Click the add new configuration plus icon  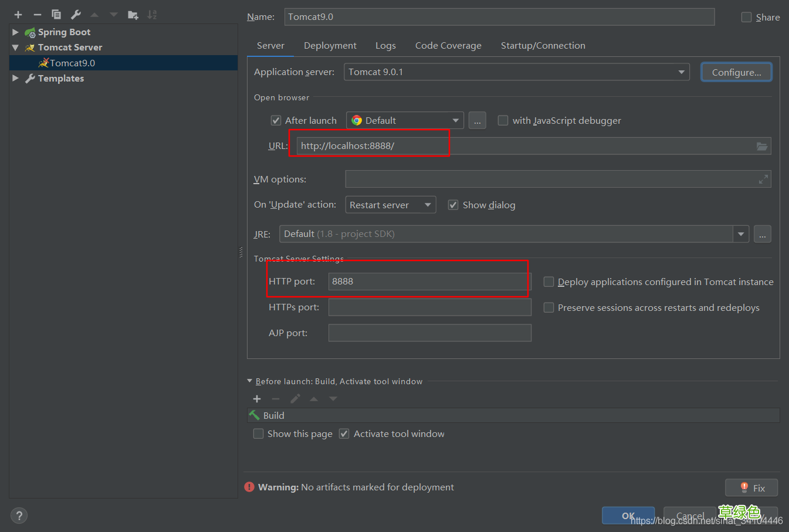tap(18, 15)
